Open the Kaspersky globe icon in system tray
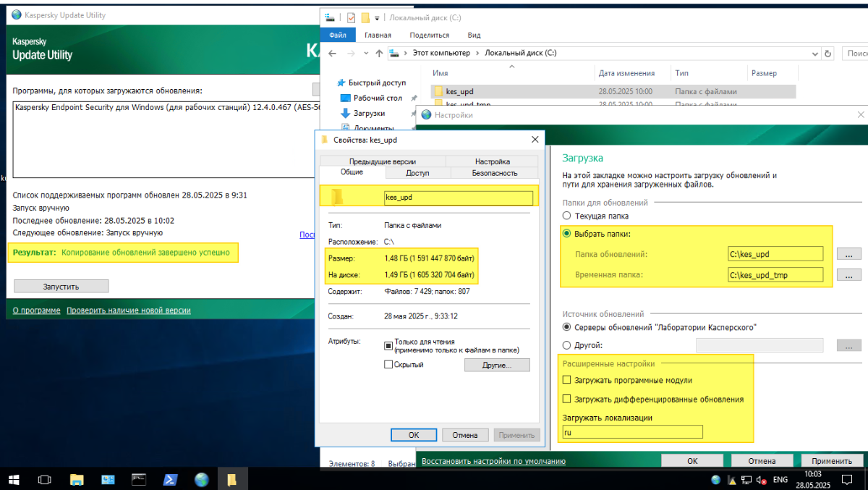868x490 pixels. (x=716, y=479)
